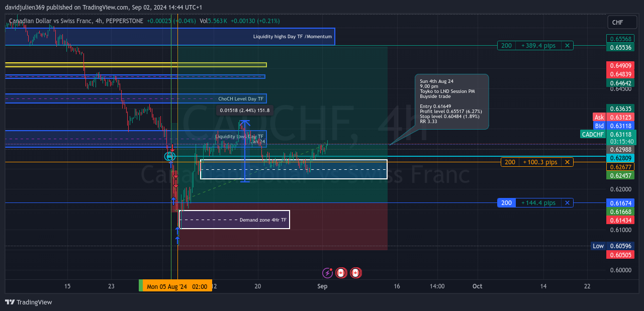Click quantity 200 on +144.4 pips line
644x311 pixels.
click(506, 202)
